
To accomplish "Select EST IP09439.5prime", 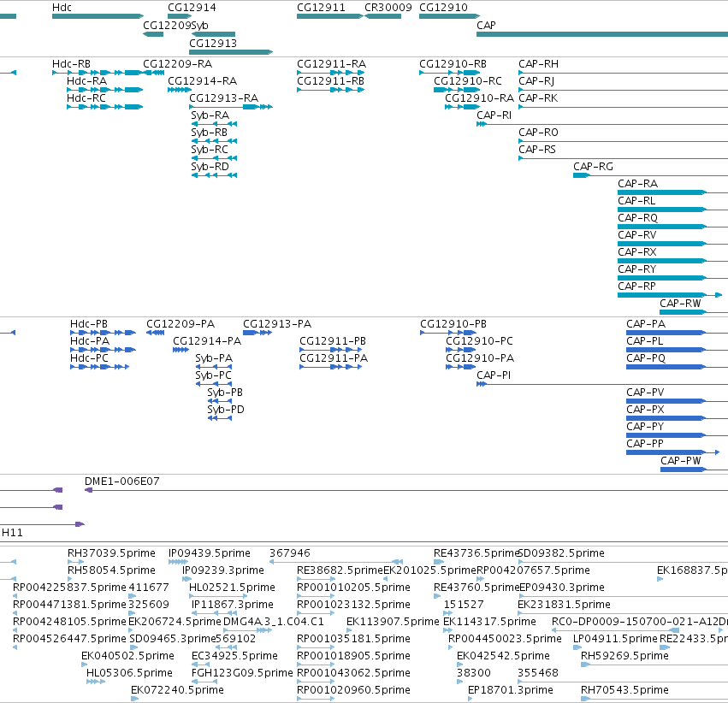I will pyautogui.click(x=178, y=562).
